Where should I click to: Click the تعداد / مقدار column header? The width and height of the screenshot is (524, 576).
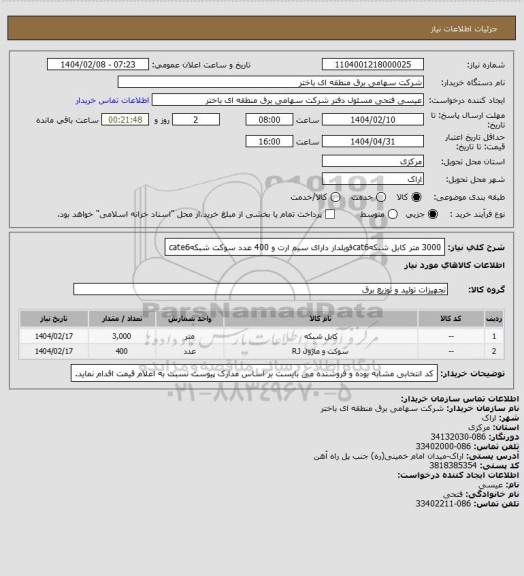(122, 319)
